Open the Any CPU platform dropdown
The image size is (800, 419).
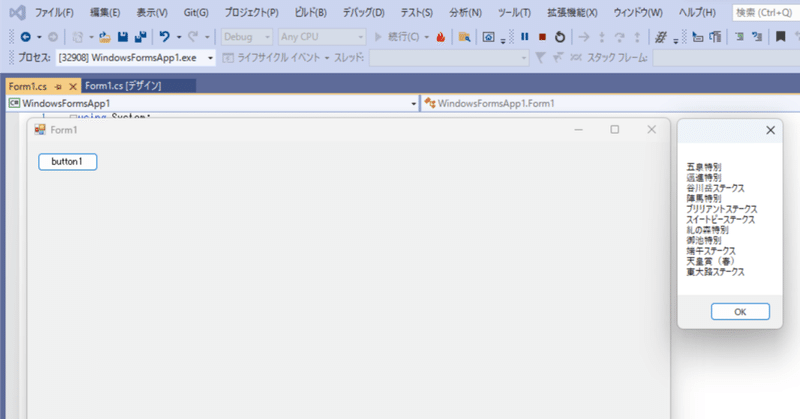pos(322,37)
